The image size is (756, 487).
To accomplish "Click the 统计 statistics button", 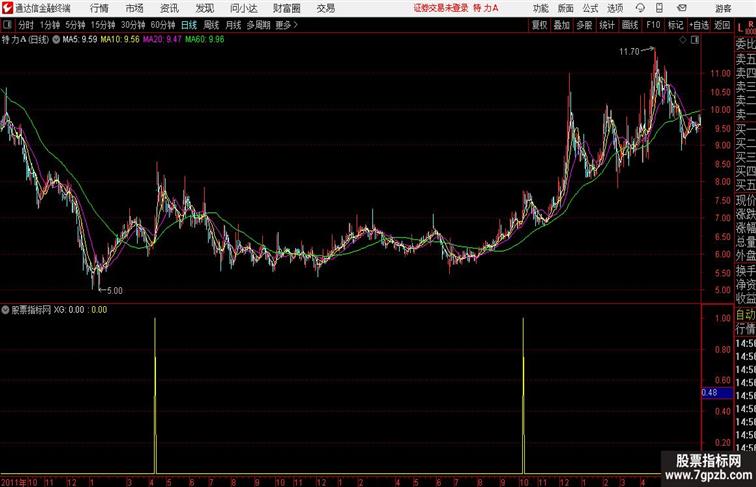I will coord(607,25).
